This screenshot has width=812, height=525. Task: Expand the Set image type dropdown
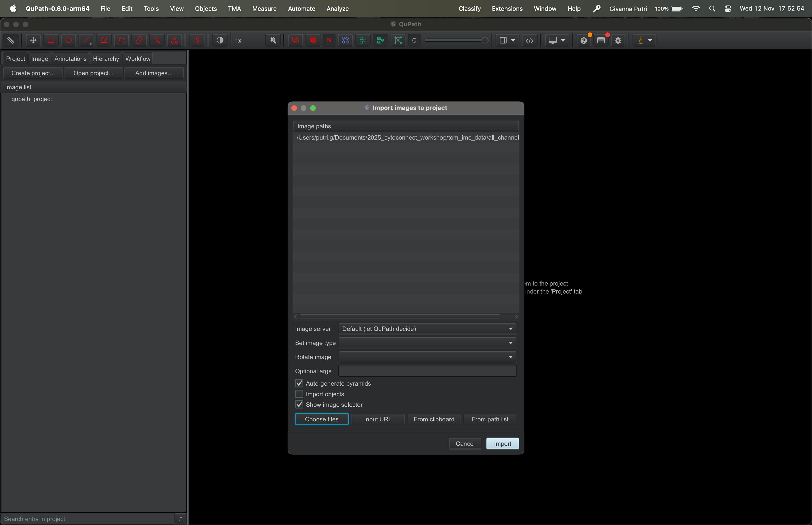[427, 343]
